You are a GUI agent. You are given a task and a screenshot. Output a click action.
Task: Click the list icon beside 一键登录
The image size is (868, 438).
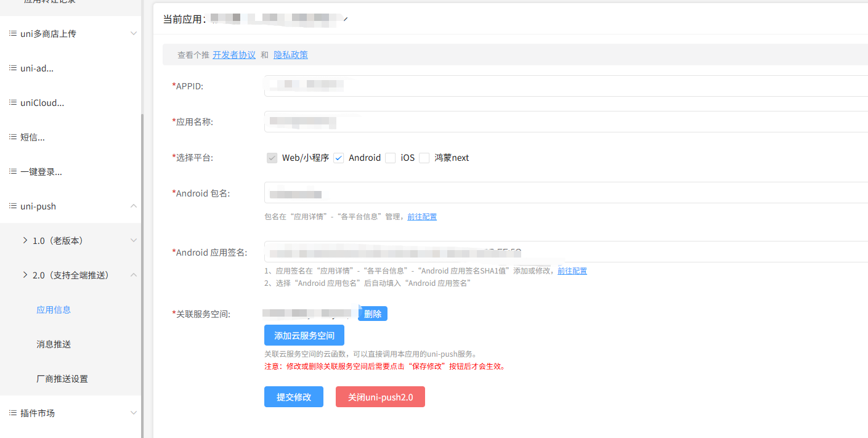[12, 172]
